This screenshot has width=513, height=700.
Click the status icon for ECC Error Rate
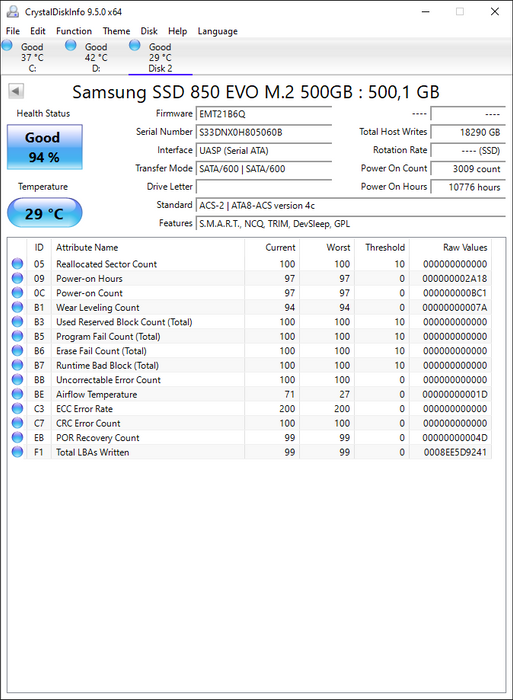coord(17,408)
